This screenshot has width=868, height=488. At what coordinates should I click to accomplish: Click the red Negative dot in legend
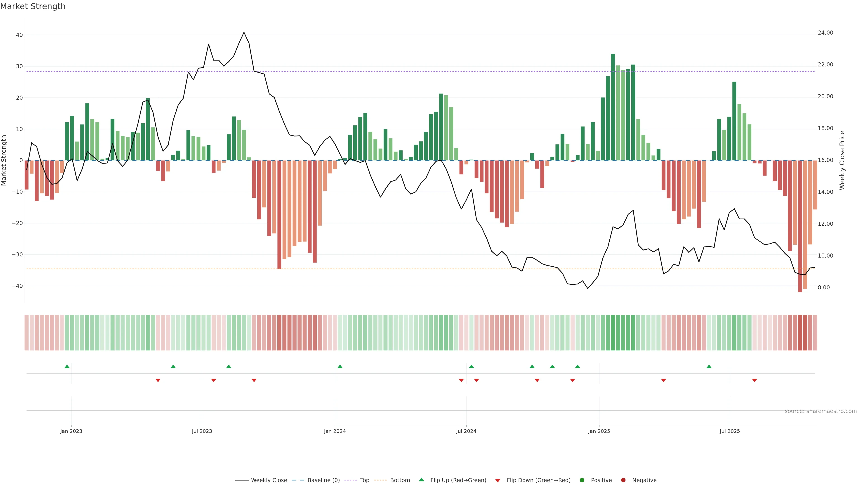click(623, 480)
